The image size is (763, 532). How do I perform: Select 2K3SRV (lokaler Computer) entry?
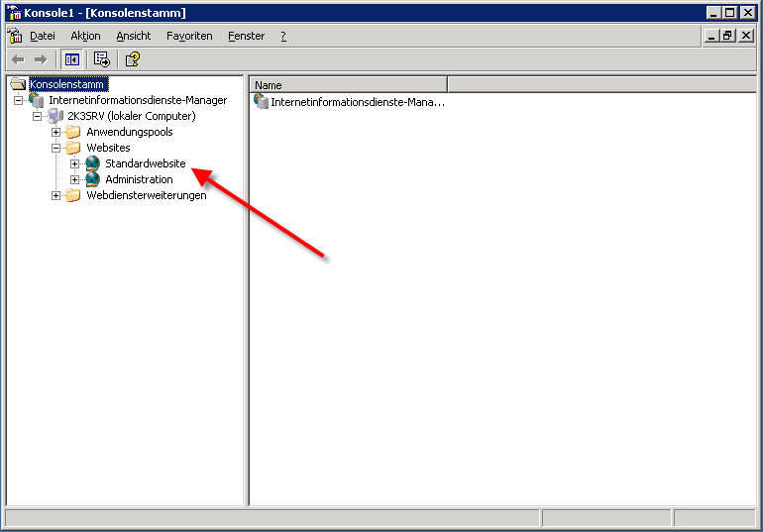(132, 116)
